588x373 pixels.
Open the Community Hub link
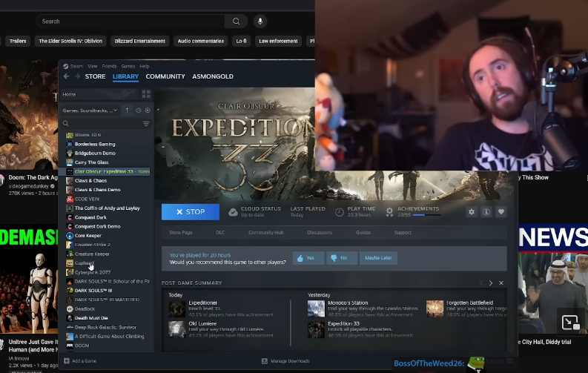pyautogui.click(x=266, y=232)
